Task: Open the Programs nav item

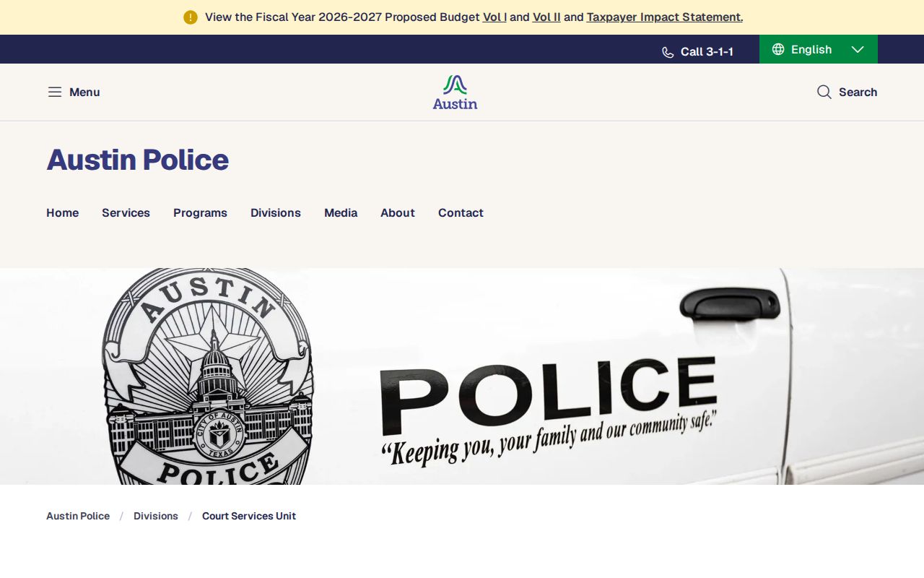Action: [200, 212]
